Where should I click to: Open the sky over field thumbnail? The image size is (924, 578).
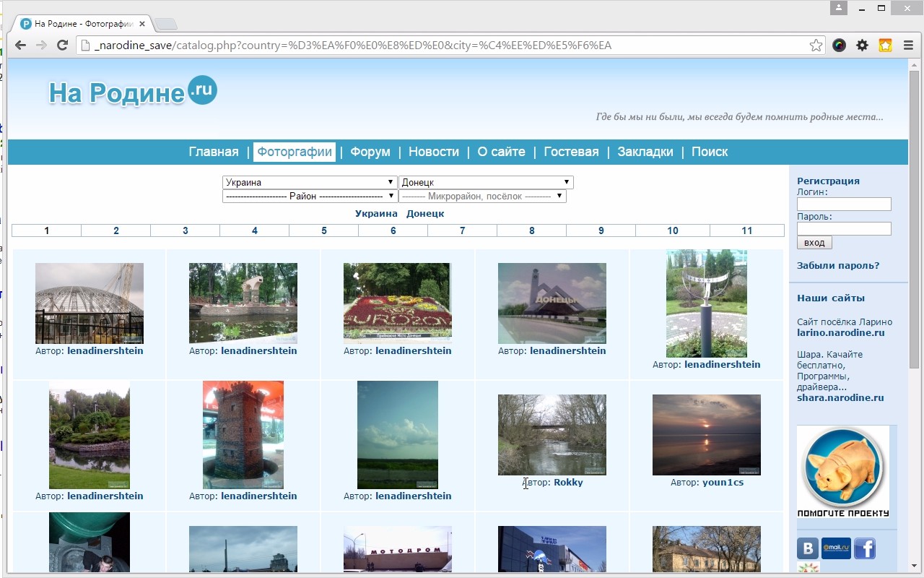coord(398,435)
